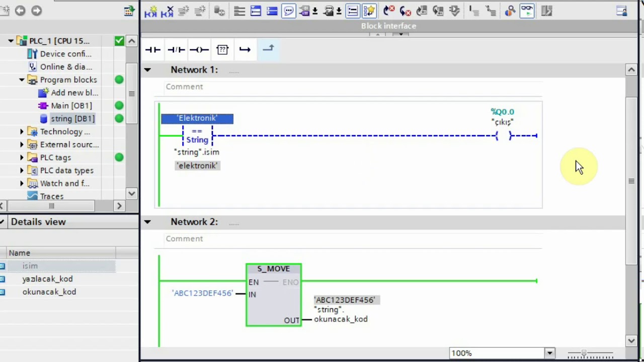644x362 pixels.
Task: Expand the Technology objects folder
Action: [22, 132]
